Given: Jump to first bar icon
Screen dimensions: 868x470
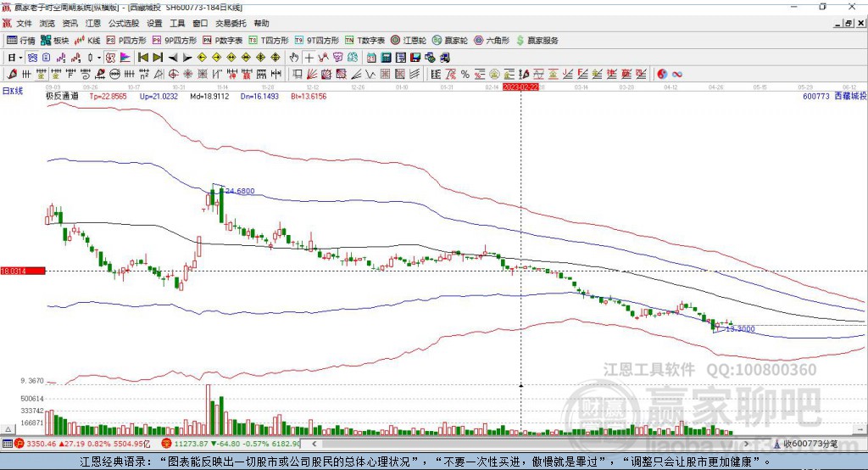Looking at the screenshot, I should click(x=142, y=58).
